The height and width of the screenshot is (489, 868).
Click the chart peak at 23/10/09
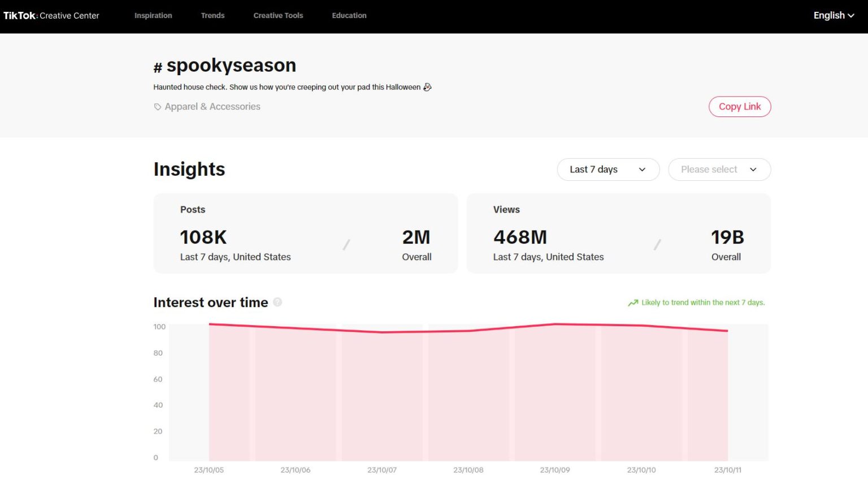click(x=555, y=324)
